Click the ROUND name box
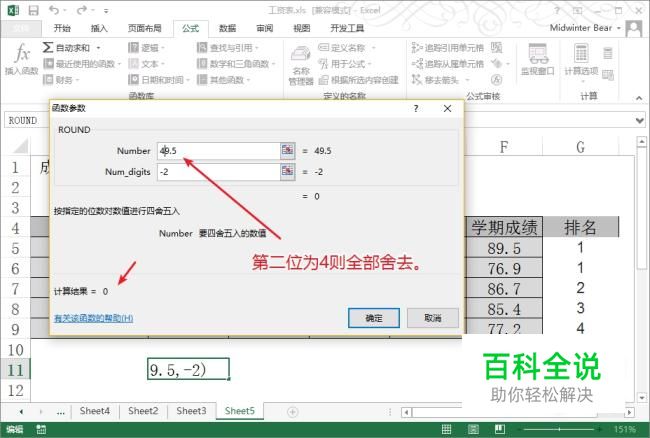650x438 pixels. pos(25,121)
